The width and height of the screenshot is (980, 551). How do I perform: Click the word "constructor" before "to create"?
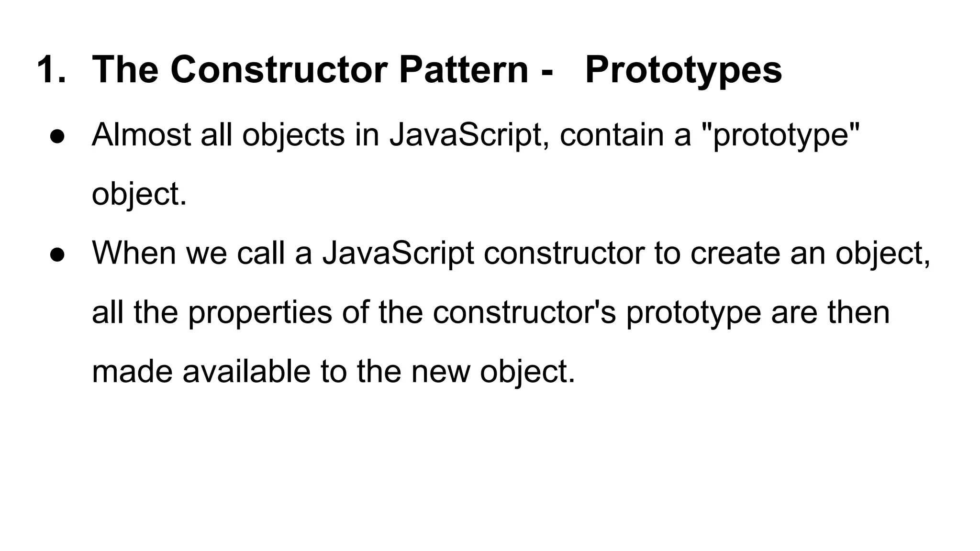564,253
